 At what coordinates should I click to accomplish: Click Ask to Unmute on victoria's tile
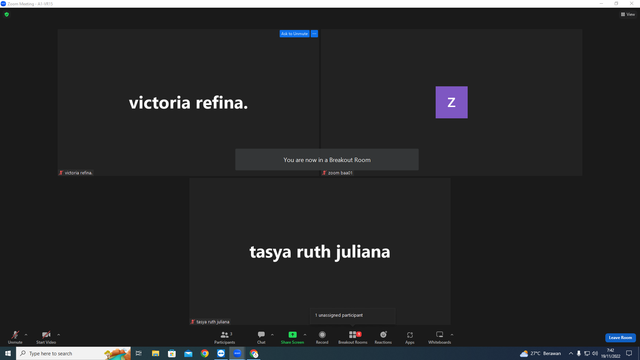[294, 33]
